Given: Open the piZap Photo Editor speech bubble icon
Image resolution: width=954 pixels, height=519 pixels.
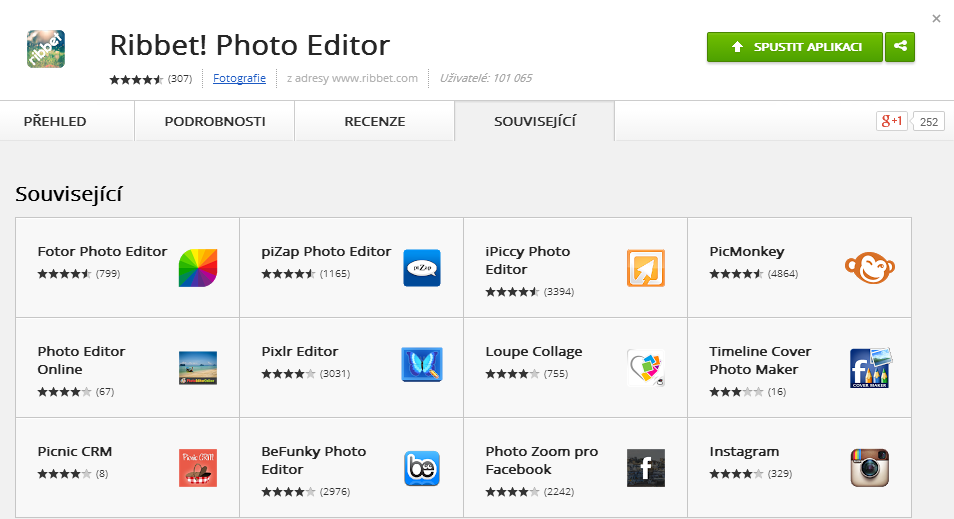Looking at the screenshot, I should tap(422, 268).
